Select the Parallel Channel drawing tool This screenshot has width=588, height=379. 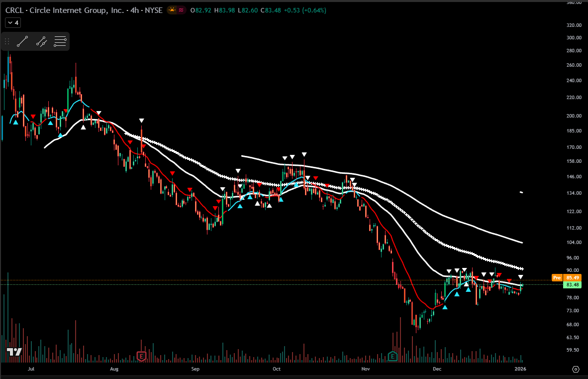tap(41, 41)
